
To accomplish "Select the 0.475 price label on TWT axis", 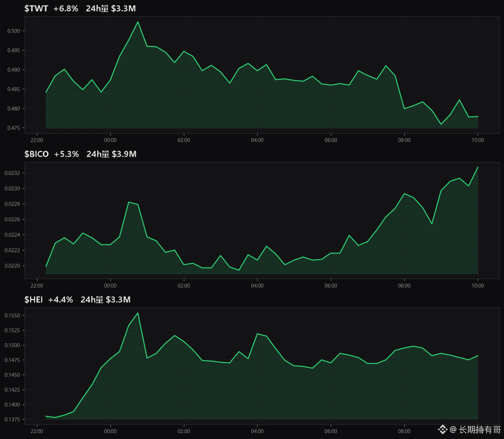I will pos(14,128).
